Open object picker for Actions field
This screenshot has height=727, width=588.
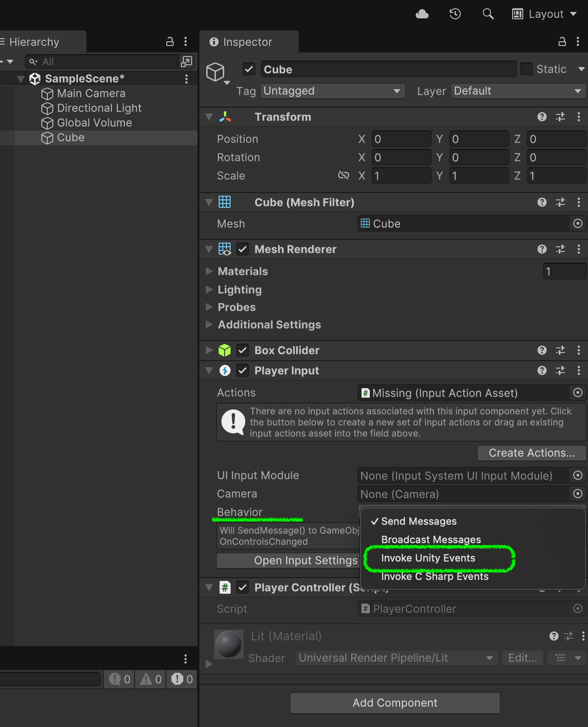click(x=578, y=393)
